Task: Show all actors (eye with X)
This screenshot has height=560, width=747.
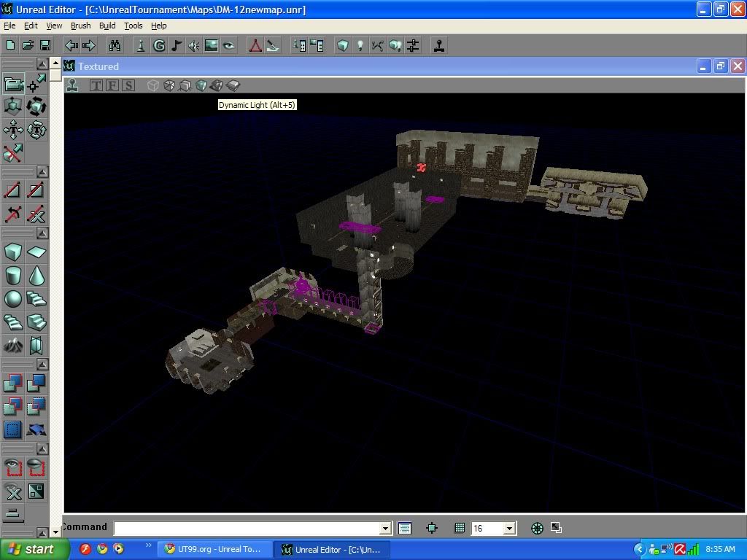Action: point(13,491)
